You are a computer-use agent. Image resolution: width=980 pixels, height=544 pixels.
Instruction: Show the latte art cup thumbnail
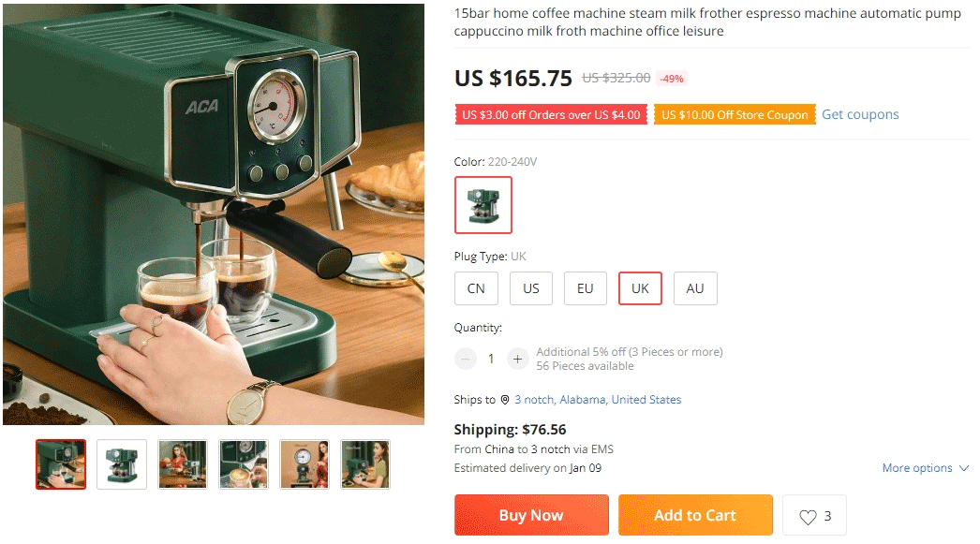[244, 464]
